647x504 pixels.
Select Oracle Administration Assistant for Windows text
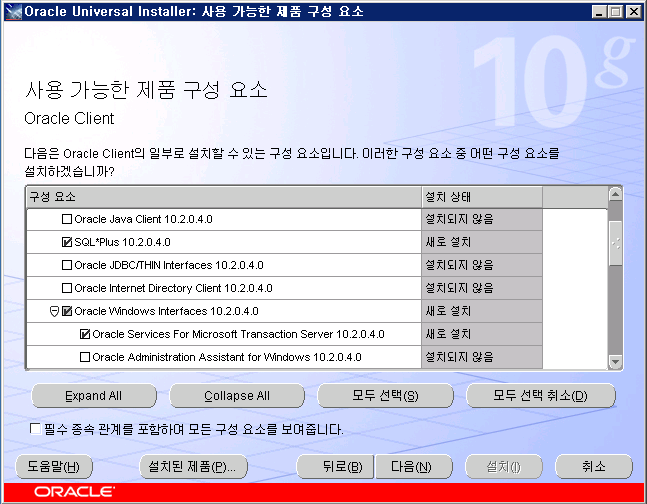pyautogui.click(x=227, y=357)
